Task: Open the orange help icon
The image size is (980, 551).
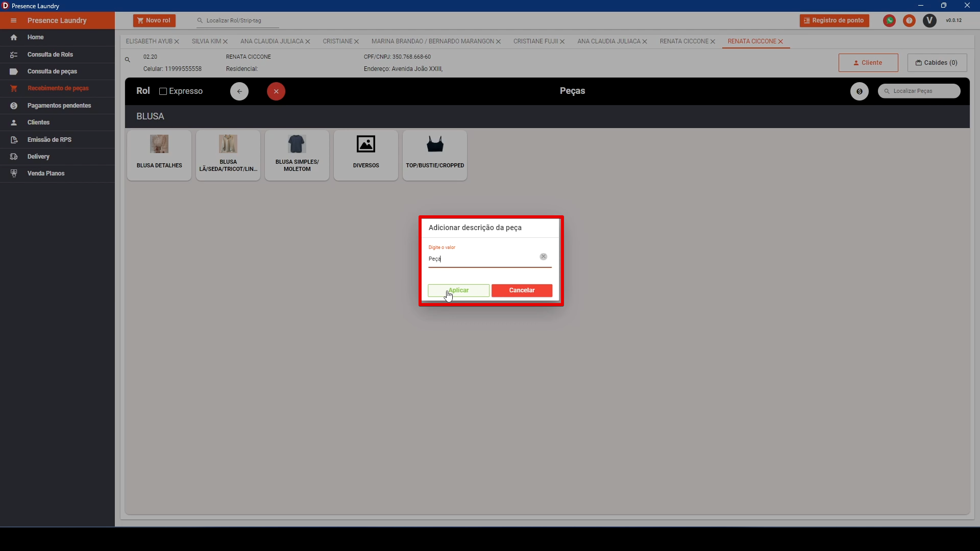Action: click(x=909, y=20)
